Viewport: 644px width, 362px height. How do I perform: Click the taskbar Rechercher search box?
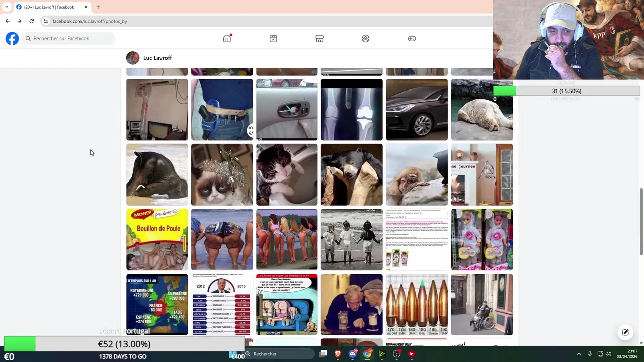click(278, 354)
